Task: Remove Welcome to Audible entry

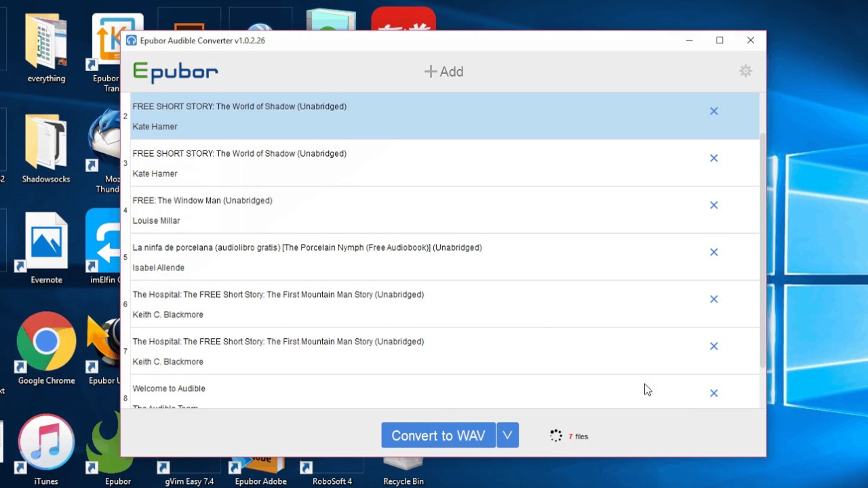Action: tap(713, 393)
